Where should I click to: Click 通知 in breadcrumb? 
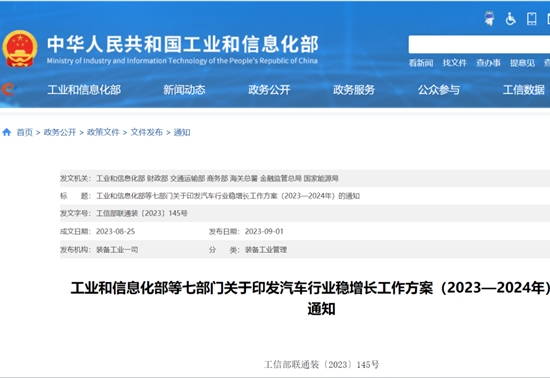coord(182,132)
